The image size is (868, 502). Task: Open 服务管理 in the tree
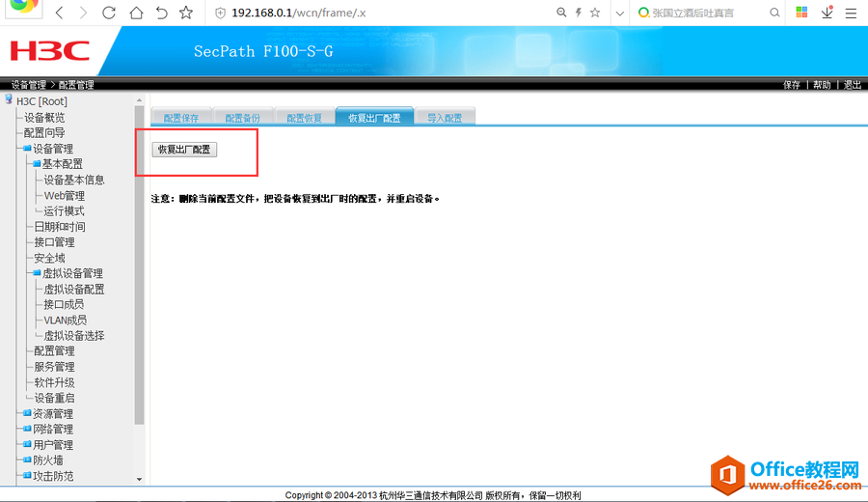tap(54, 367)
